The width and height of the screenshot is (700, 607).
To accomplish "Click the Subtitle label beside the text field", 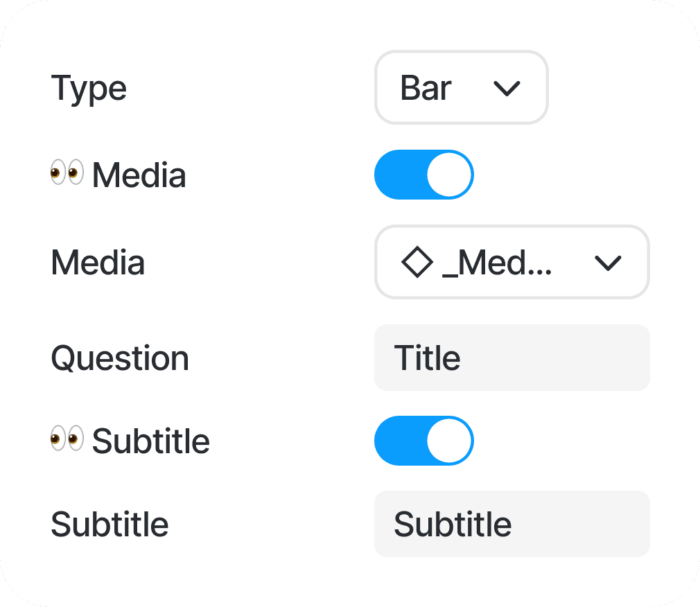I will click(110, 525).
